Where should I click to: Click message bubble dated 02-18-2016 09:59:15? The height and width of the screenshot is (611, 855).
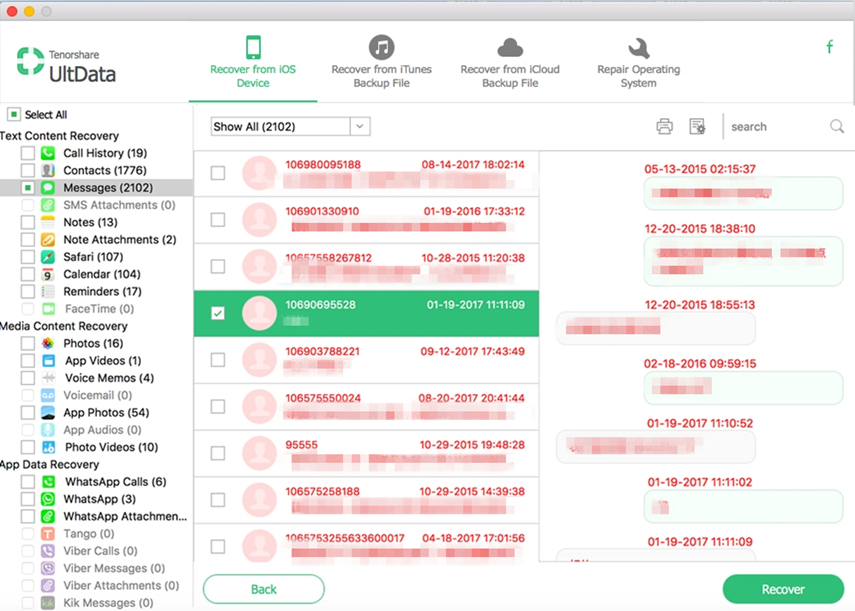743,388
